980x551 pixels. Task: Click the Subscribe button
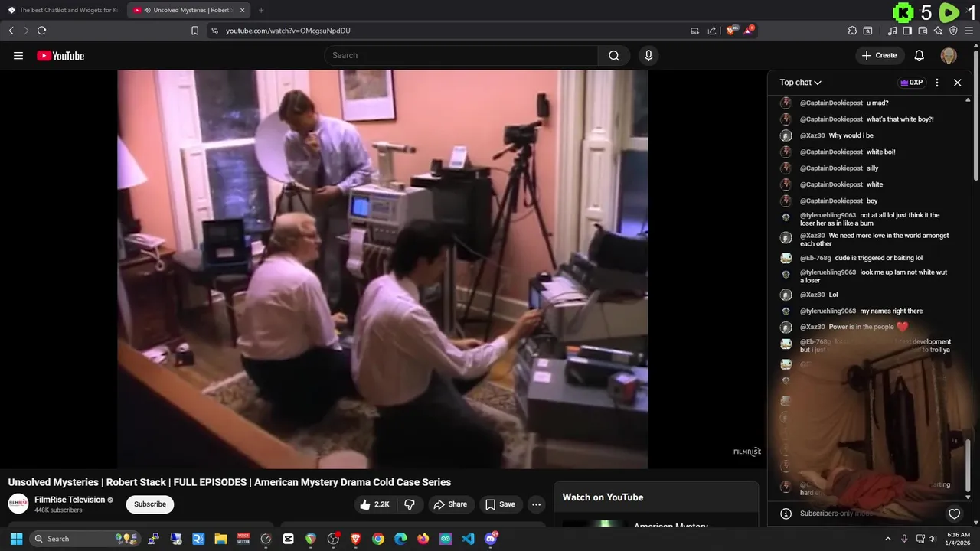[150, 504]
